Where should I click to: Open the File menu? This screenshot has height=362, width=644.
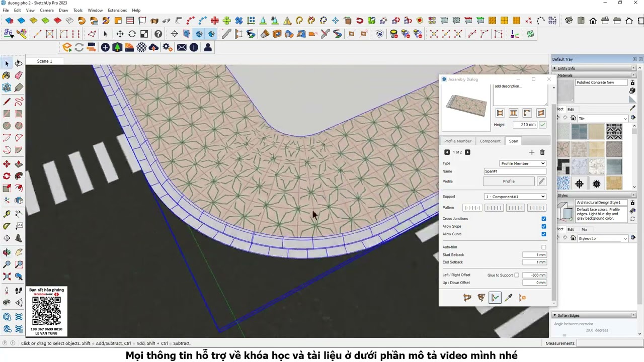pyautogui.click(x=6, y=10)
